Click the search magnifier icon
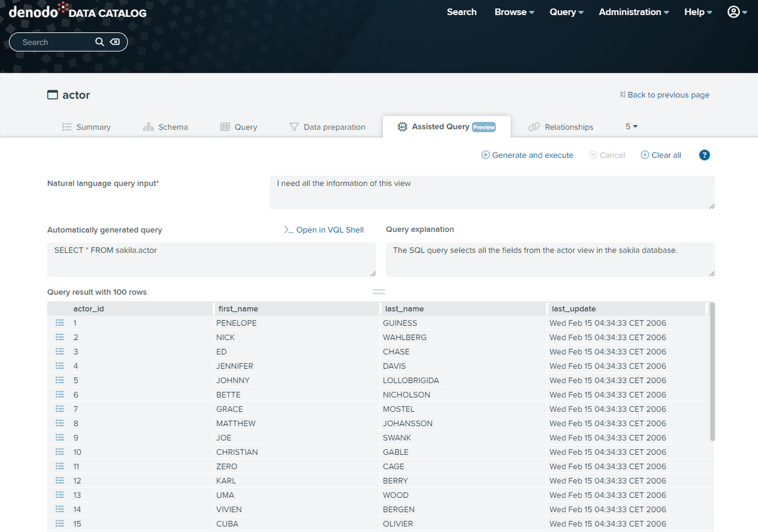The width and height of the screenshot is (758, 532). point(99,42)
